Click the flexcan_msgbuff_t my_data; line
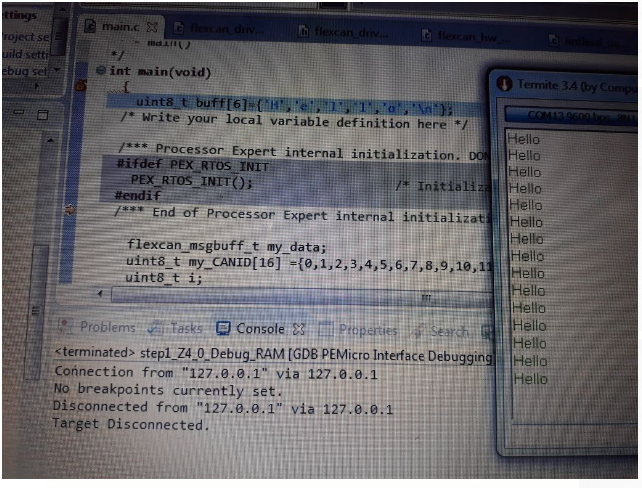This screenshot has width=642, height=488. click(x=226, y=246)
